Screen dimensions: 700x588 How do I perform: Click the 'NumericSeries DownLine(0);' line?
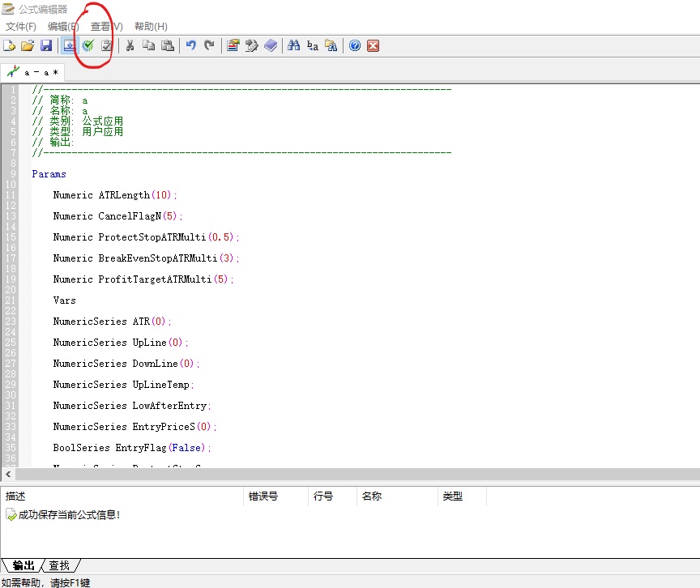click(x=126, y=363)
